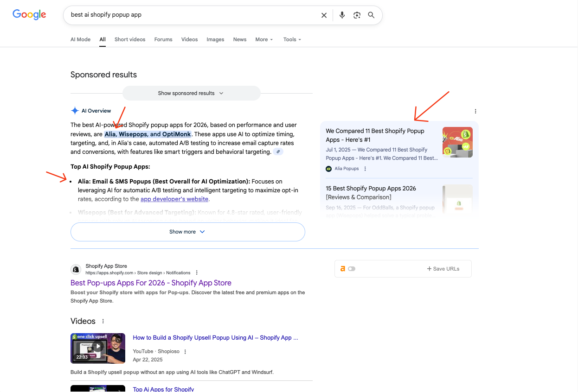Switch to the Images tab
The height and width of the screenshot is (392, 578).
tap(215, 39)
